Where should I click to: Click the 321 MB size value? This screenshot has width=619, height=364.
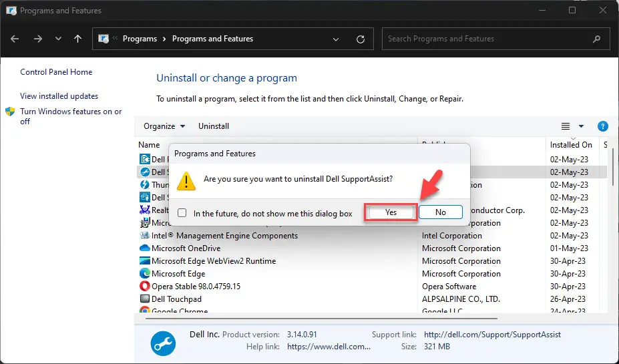click(x=437, y=347)
